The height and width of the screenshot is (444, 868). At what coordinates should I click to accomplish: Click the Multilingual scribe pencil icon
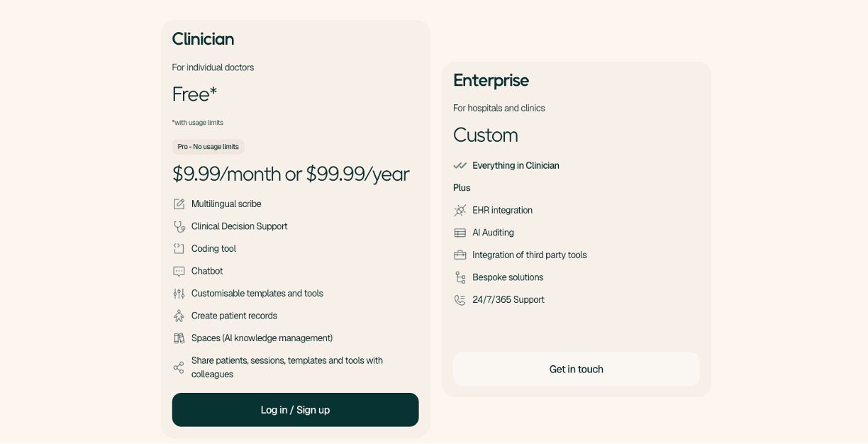coord(179,204)
